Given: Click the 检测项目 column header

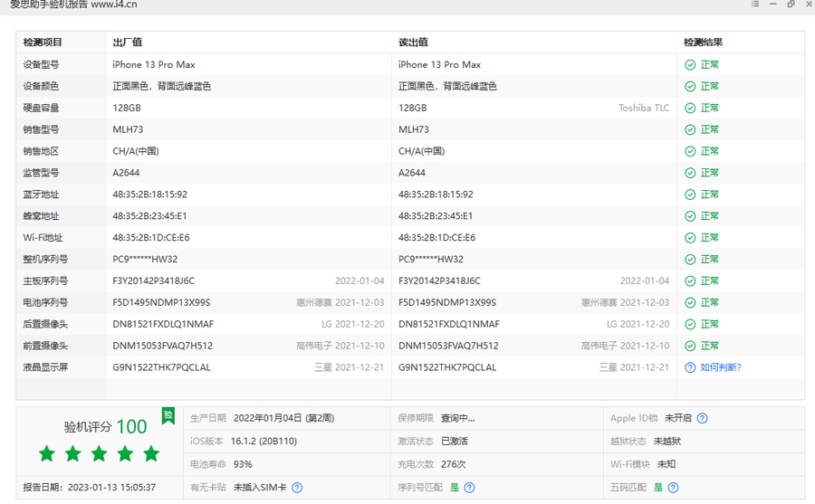Looking at the screenshot, I should pyautogui.click(x=43, y=43).
